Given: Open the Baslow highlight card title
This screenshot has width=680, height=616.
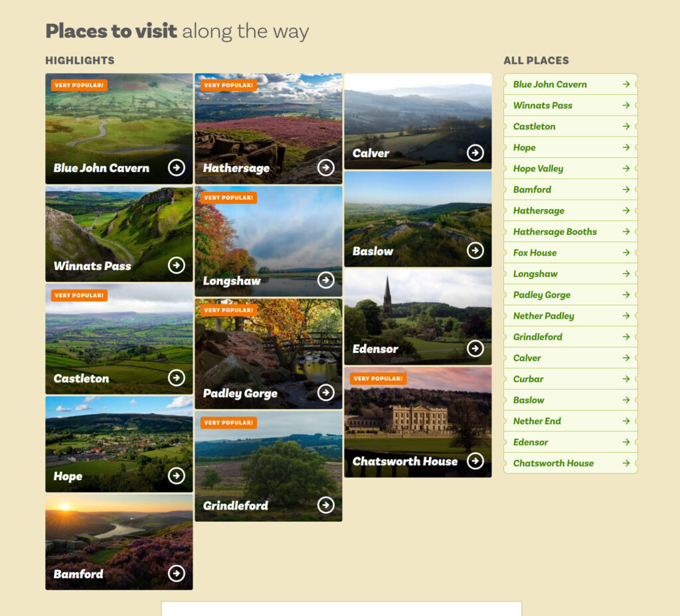Looking at the screenshot, I should (373, 252).
